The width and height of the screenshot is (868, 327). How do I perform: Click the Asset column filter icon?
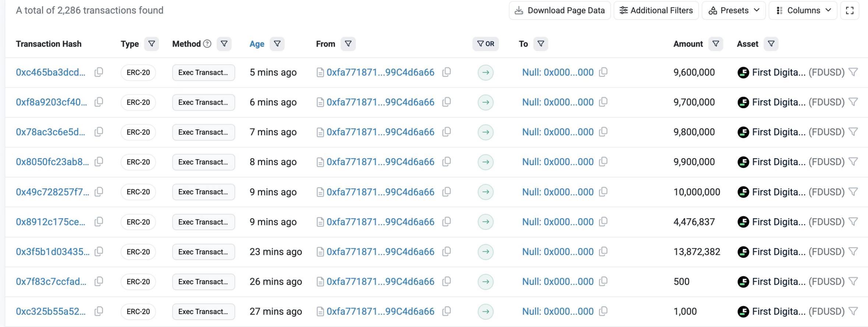pyautogui.click(x=771, y=44)
